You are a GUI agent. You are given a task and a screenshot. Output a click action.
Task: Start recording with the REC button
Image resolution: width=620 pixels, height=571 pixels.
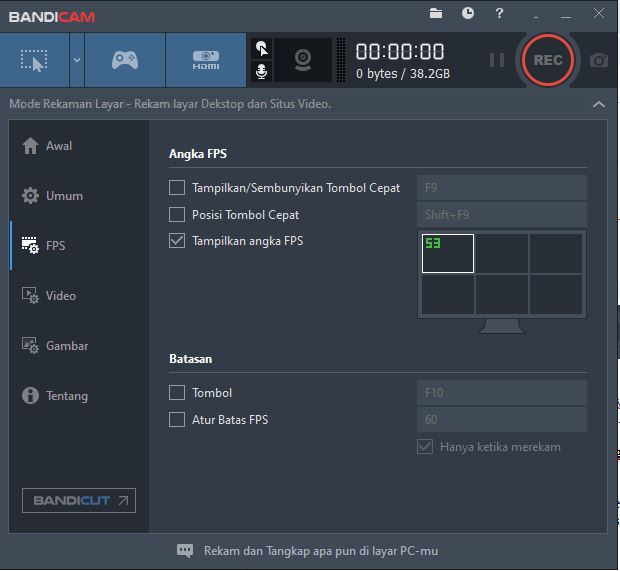(548, 60)
